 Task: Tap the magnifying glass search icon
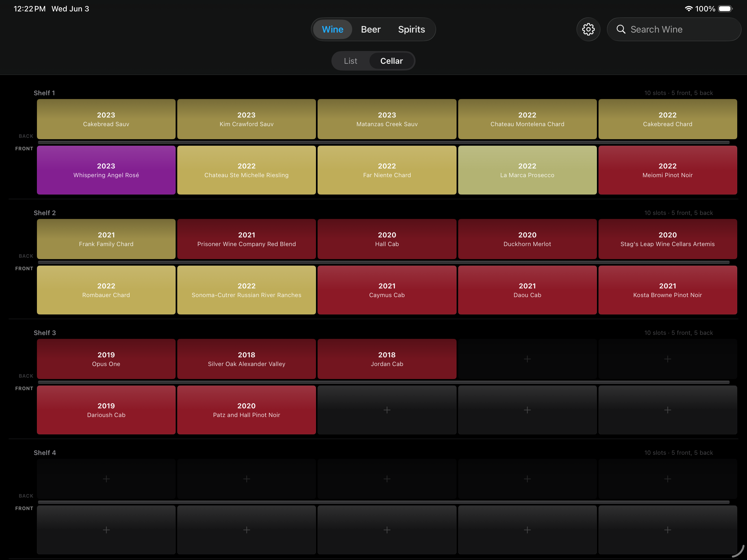621,29
